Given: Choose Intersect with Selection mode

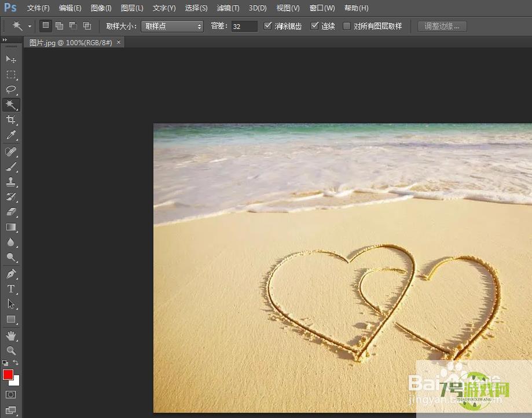Looking at the screenshot, I should click(87, 26).
